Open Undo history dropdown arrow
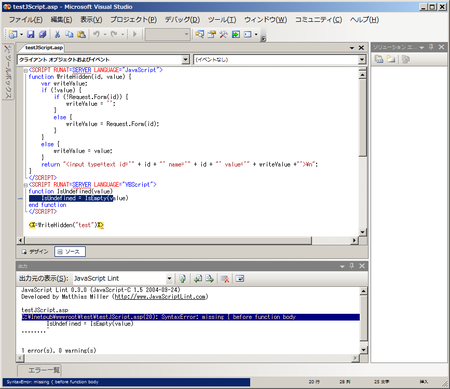 (x=105, y=34)
